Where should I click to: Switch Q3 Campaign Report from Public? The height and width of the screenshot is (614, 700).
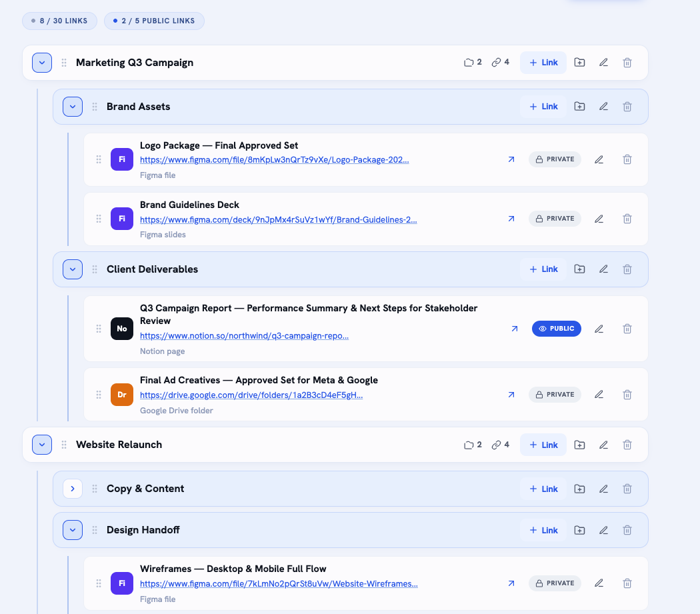click(556, 329)
